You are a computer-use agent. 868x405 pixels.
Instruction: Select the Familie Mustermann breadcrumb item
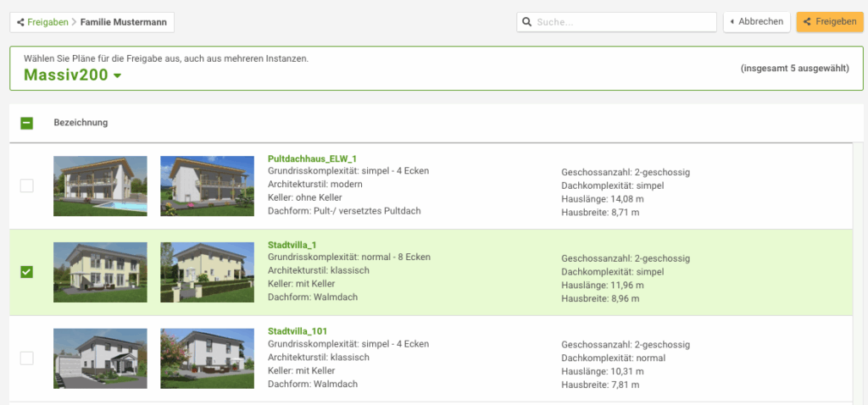coord(123,22)
